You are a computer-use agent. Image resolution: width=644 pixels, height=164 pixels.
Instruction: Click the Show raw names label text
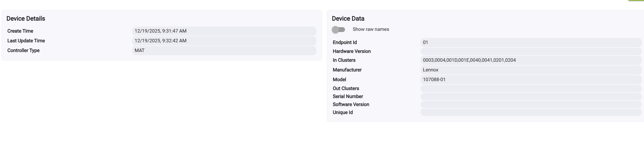tap(371, 29)
